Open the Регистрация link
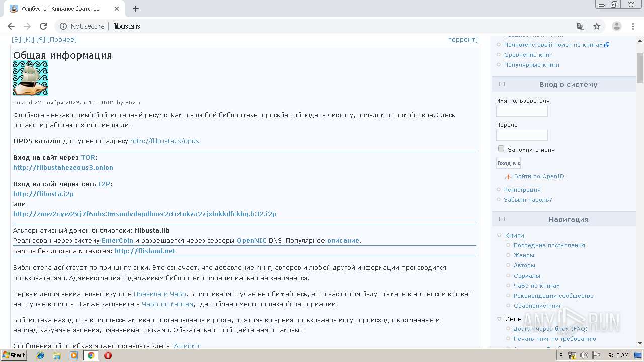 pyautogui.click(x=522, y=190)
